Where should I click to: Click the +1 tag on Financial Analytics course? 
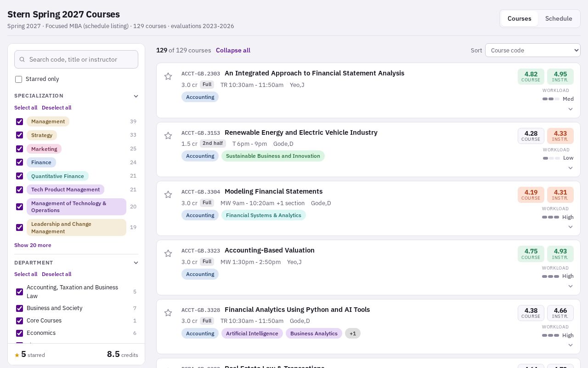pos(353,333)
